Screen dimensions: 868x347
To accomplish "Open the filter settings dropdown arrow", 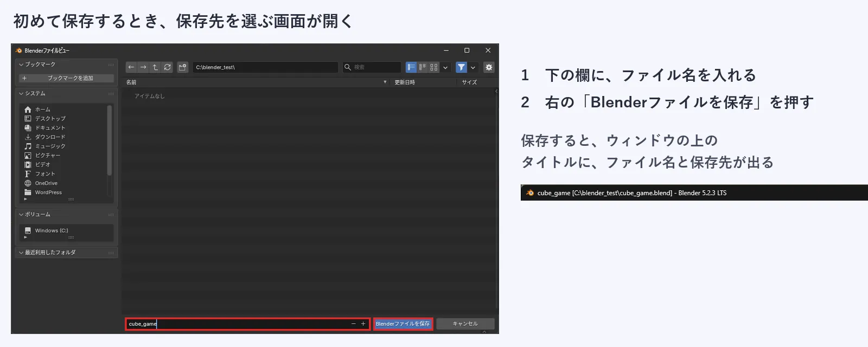I will 473,67.
